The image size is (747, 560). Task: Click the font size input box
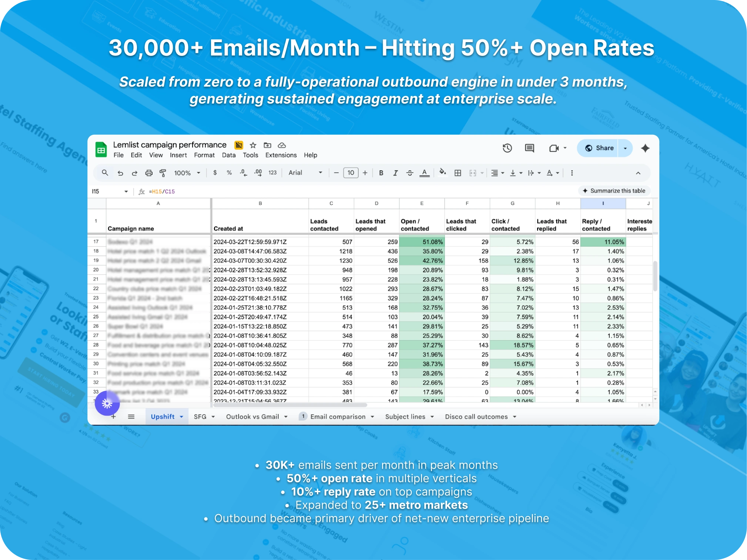point(351,173)
